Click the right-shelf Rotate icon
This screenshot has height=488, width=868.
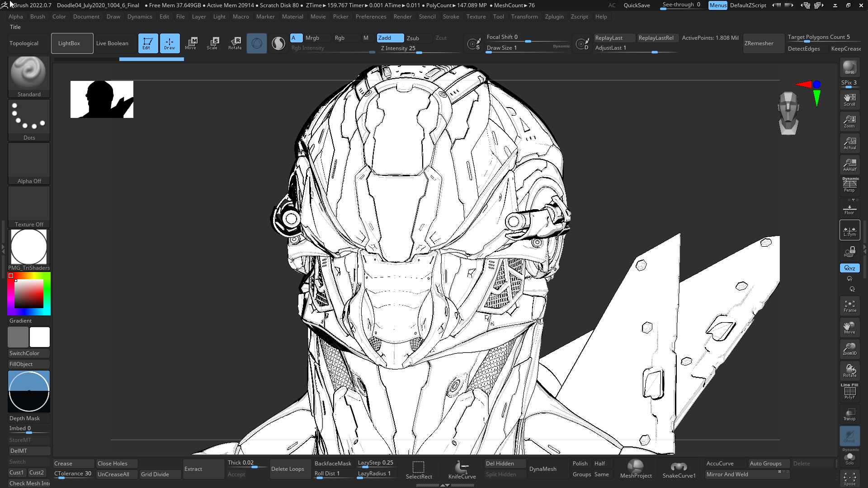pyautogui.click(x=849, y=371)
